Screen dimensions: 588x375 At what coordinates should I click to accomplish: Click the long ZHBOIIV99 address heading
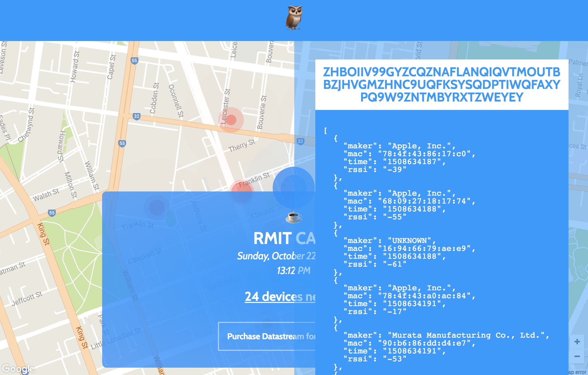tap(442, 84)
